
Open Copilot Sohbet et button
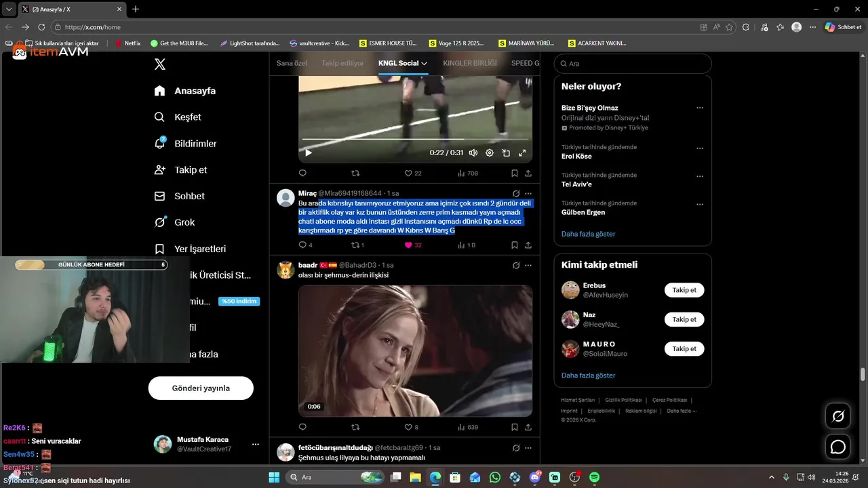tap(843, 27)
